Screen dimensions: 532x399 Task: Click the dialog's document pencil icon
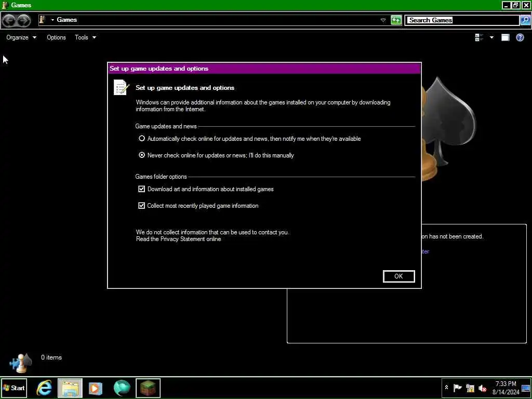122,87
